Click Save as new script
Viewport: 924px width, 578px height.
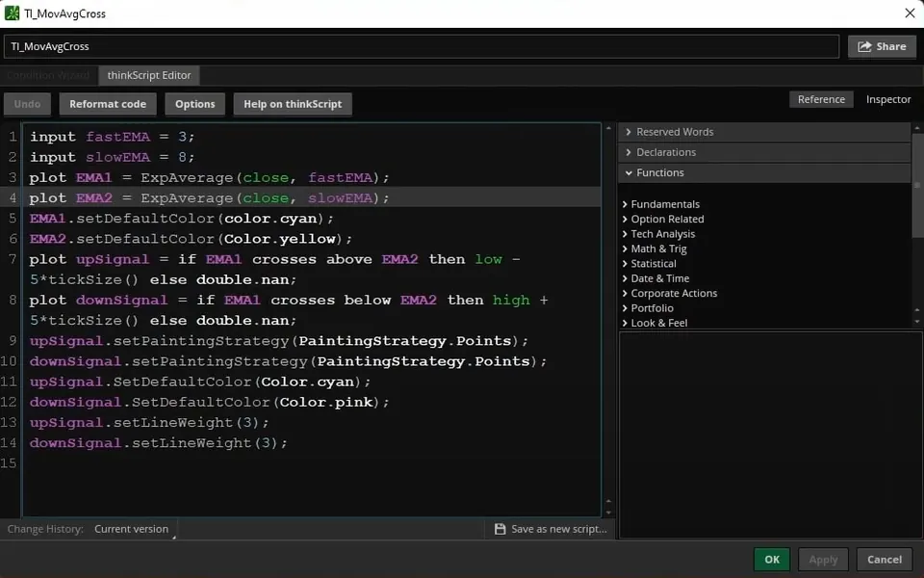point(551,529)
